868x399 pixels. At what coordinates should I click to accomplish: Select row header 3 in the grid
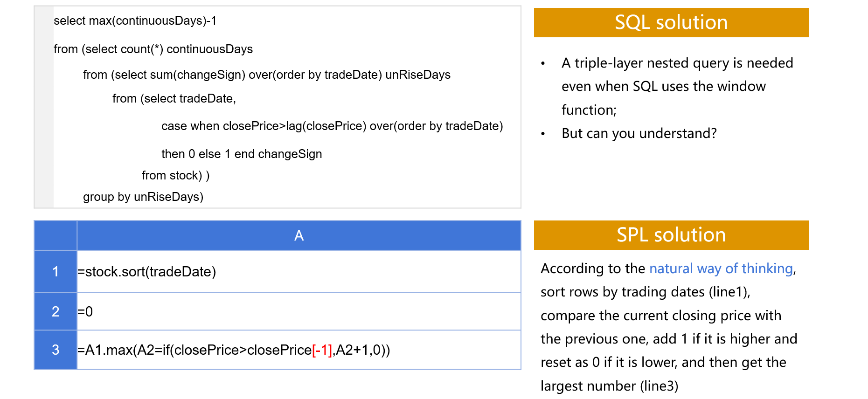click(x=56, y=350)
